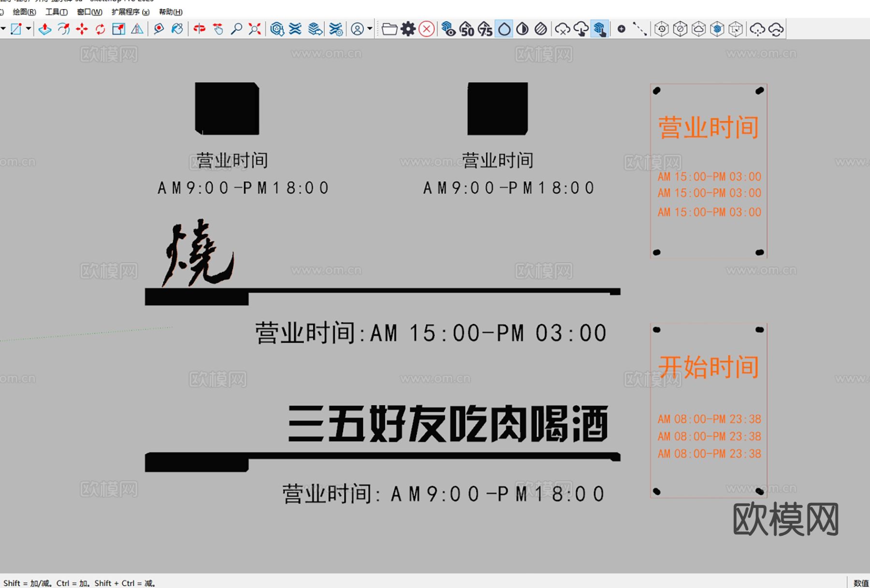The height and width of the screenshot is (588, 870).
Task: Click the hexagon cloud icon
Action: [x=698, y=29]
